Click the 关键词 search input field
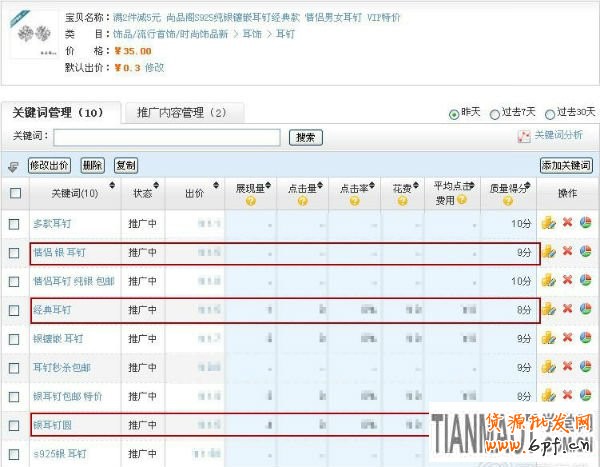This screenshot has width=600, height=467. [x=166, y=137]
